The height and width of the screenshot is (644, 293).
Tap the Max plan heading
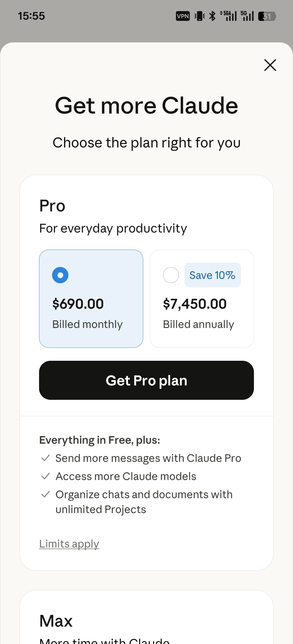coord(56,621)
